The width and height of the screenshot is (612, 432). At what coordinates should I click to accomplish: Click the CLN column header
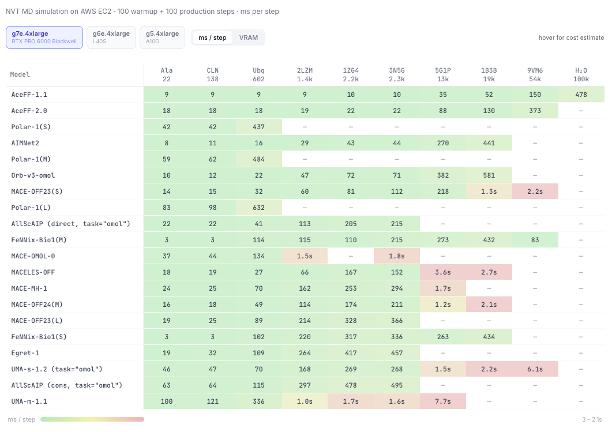(x=212, y=75)
